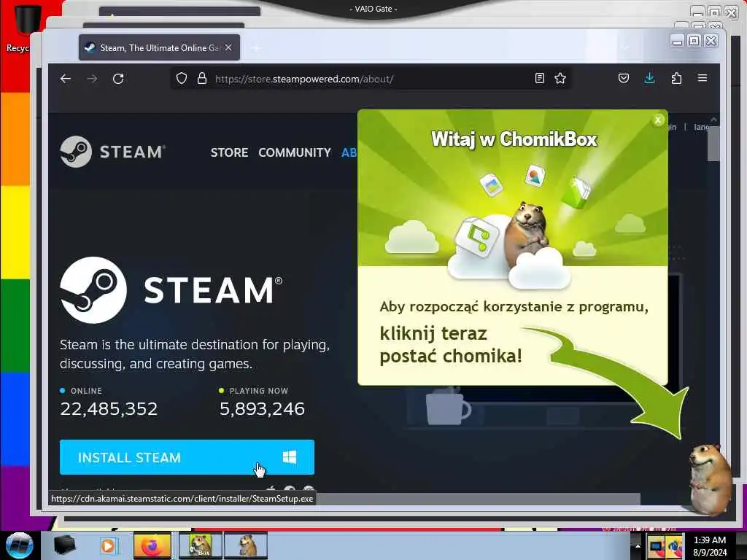747x560 pixels.
Task: Click the second system tray icon by the clock
Action: pos(675,545)
